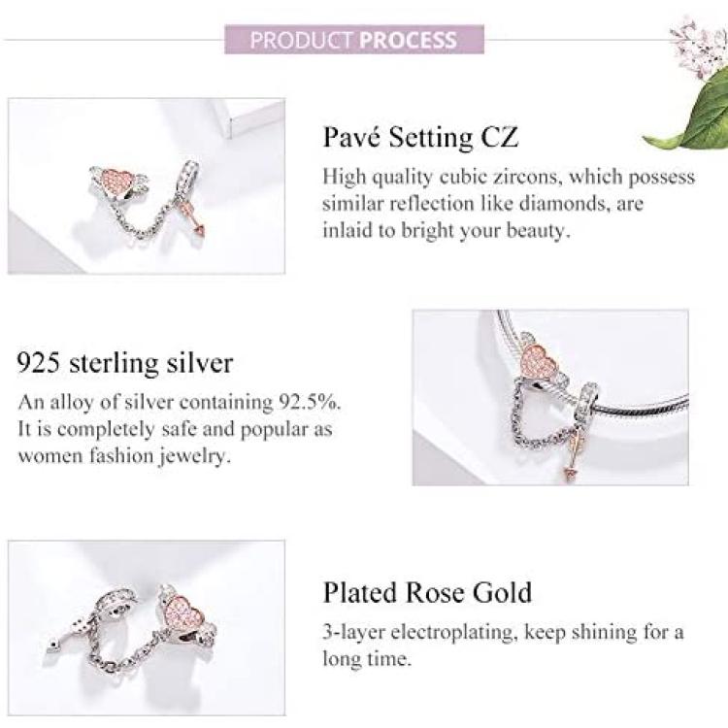The height and width of the screenshot is (728, 728).
Task: Click the pink heart on the bracelet photo
Action: (537, 363)
